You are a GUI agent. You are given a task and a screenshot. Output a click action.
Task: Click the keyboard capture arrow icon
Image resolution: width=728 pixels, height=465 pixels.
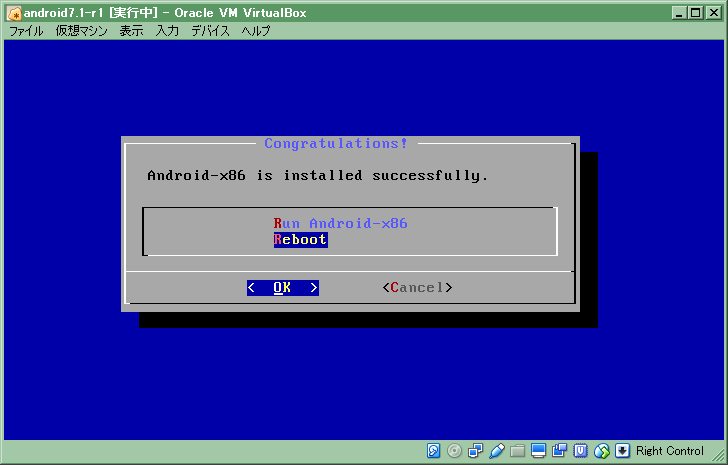click(622, 451)
